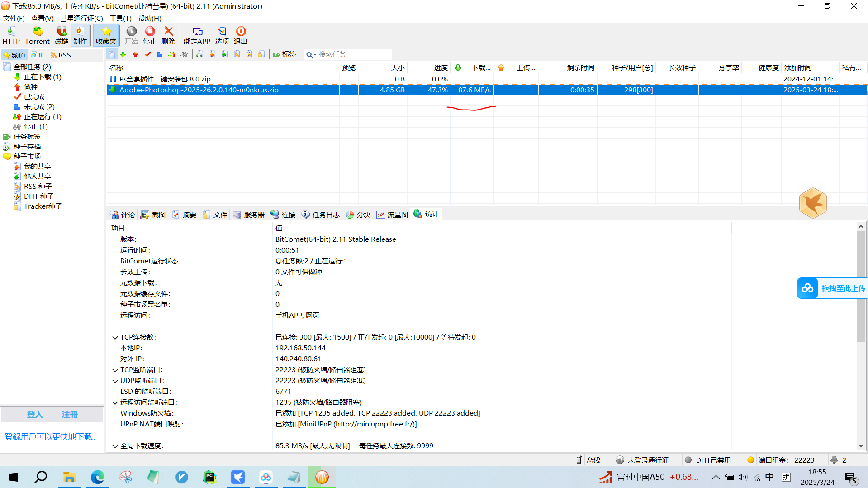Click the red 删除 delete icon
Screen dimensions: 868x488
pyautogui.click(x=168, y=35)
